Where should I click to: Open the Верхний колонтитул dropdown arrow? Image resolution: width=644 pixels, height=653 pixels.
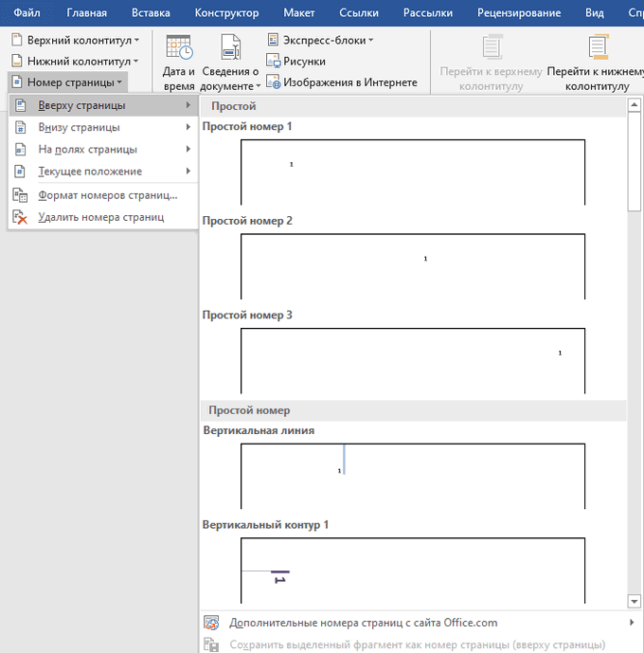(x=136, y=40)
